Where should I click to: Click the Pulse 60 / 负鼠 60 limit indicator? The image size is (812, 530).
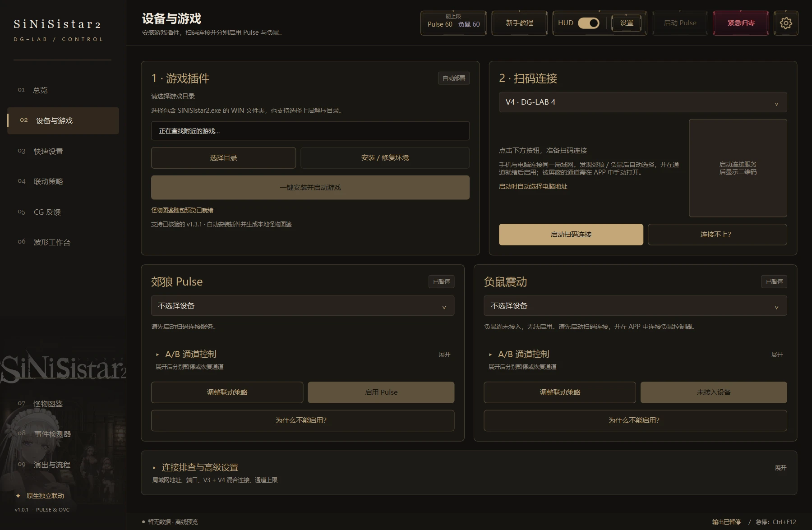[x=454, y=23]
